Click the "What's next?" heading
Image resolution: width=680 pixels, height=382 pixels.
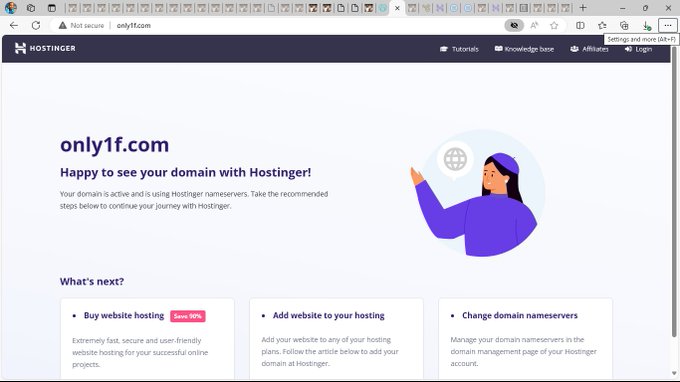click(x=92, y=281)
